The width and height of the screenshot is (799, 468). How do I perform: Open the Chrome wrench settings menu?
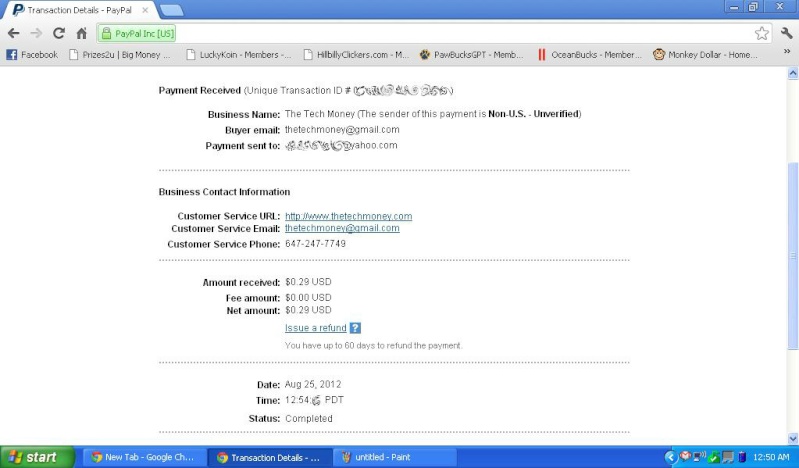(786, 34)
